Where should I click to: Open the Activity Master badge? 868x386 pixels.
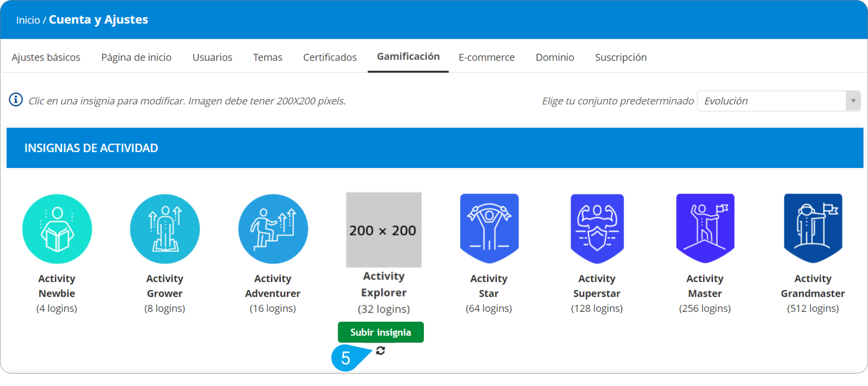[x=705, y=228]
